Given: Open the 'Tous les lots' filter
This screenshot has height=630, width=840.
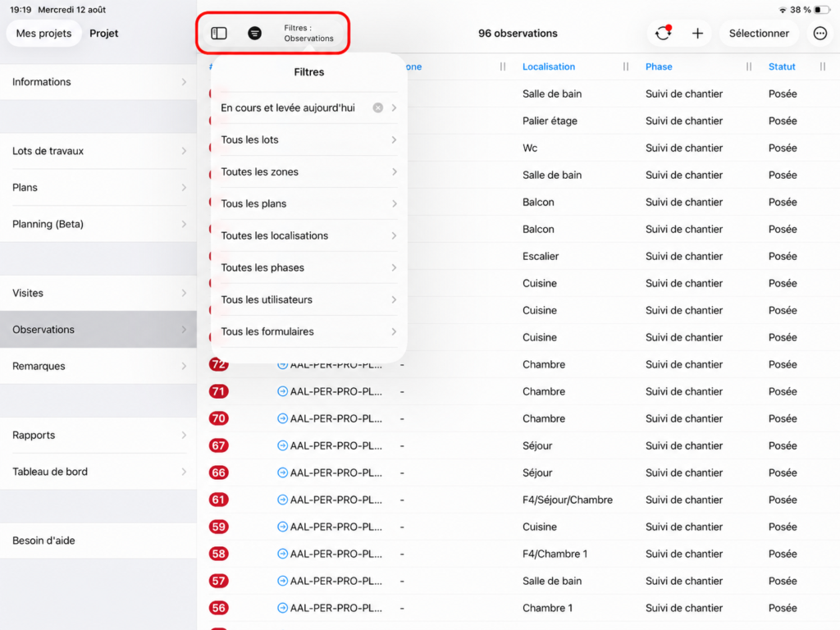Looking at the screenshot, I should tap(308, 139).
